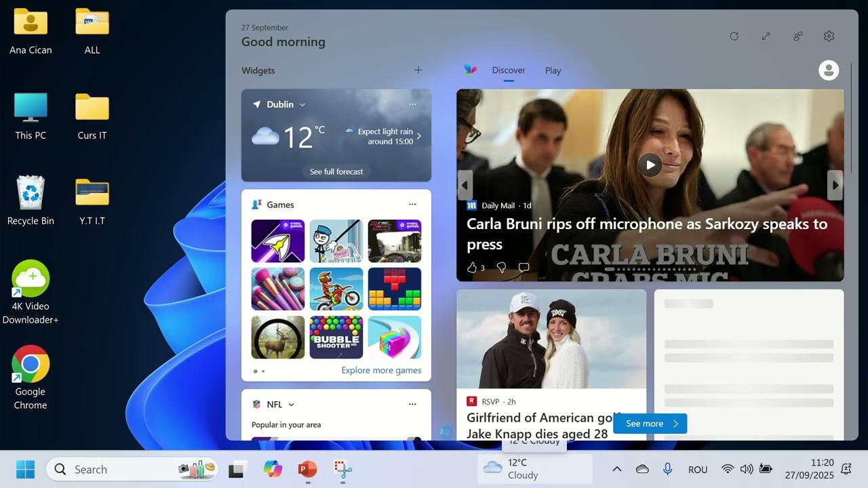Switch to the Play tab
Viewport: 868px width, 488px height.
coord(553,70)
